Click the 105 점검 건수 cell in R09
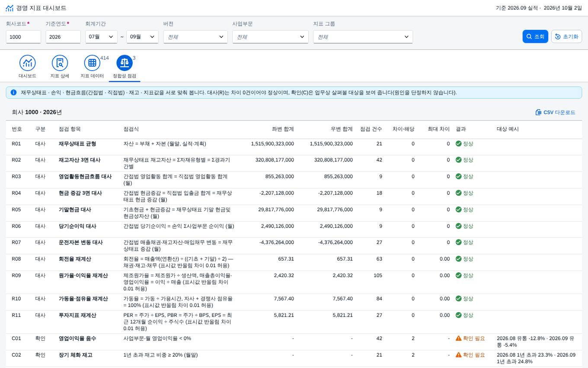The height and width of the screenshot is (368, 588). coord(378,275)
